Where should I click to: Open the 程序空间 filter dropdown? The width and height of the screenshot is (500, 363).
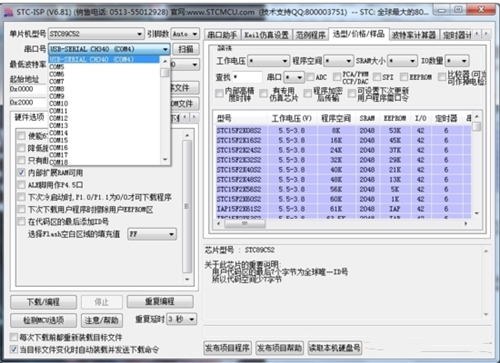tap(338, 61)
